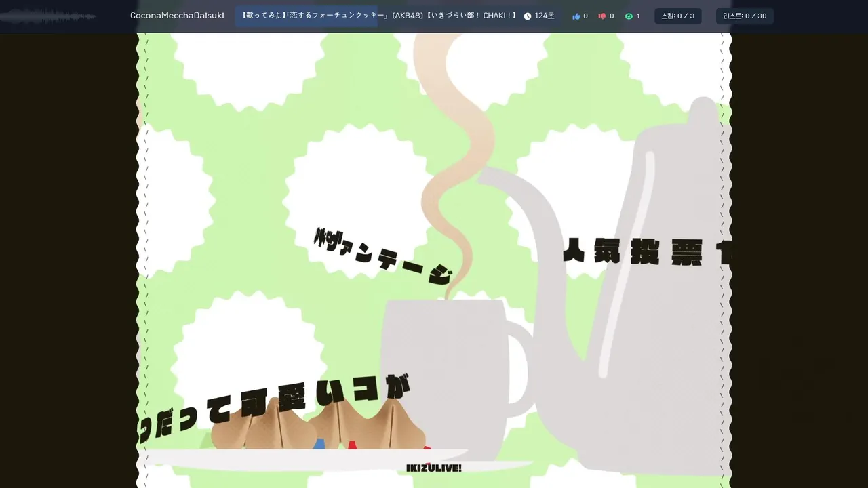Click the CoconaMecchaDaisuki username
The height and width of the screenshot is (488, 868).
click(177, 16)
